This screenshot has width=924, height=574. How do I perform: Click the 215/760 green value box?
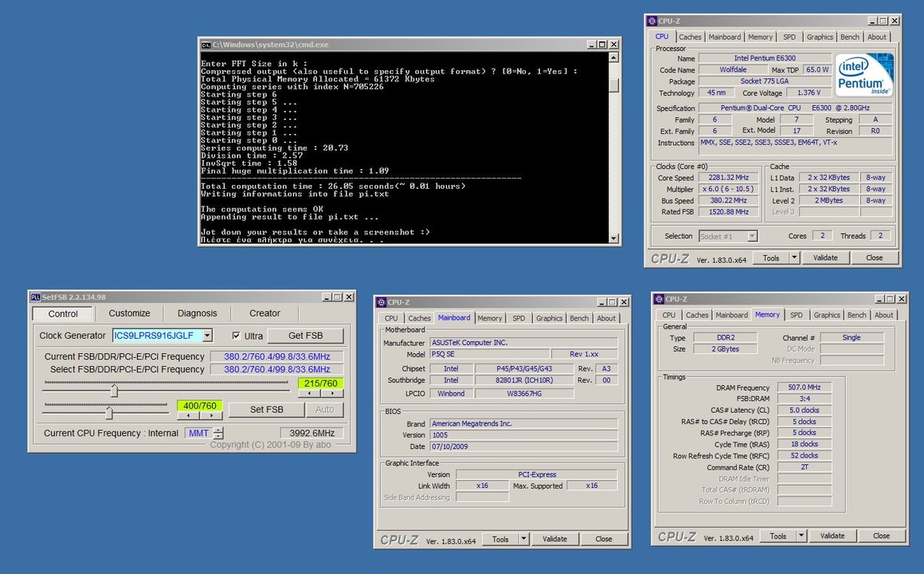320,383
